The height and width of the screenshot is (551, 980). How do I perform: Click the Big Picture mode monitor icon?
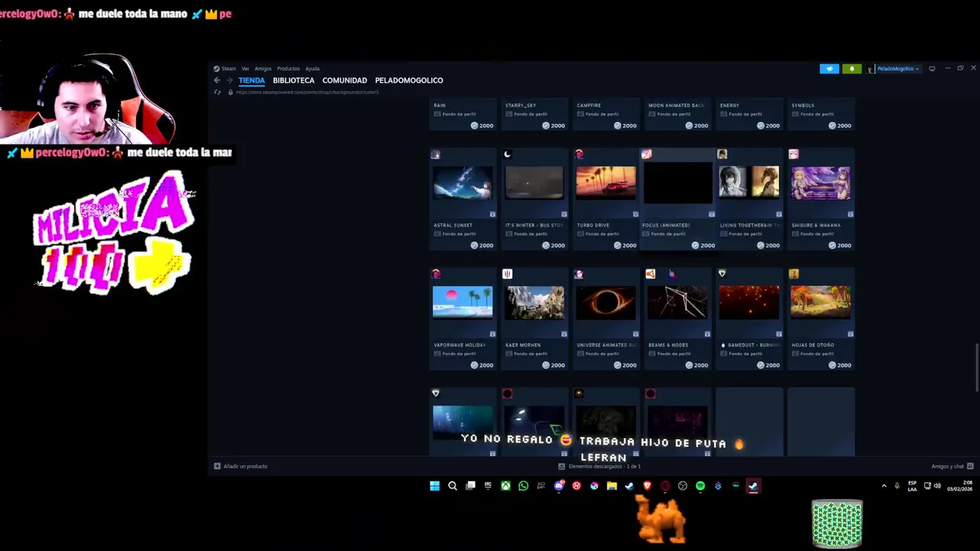(932, 69)
